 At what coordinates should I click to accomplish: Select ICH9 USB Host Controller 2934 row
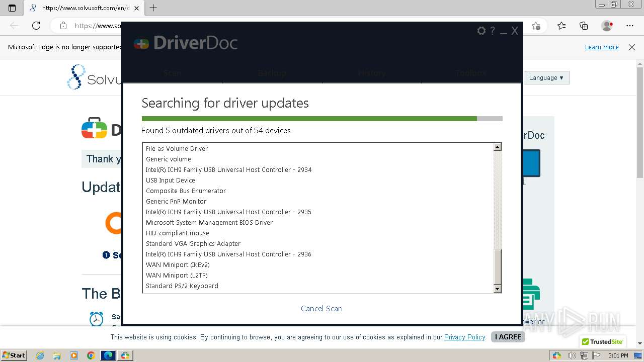tap(317, 170)
